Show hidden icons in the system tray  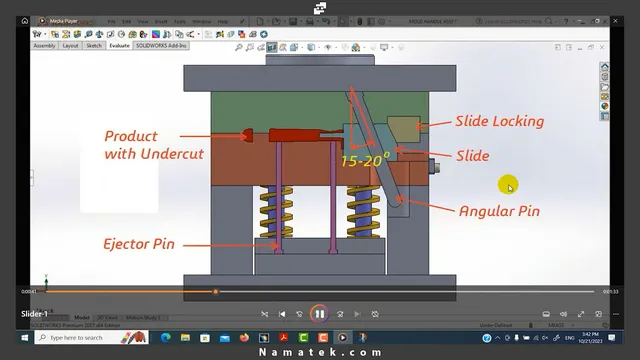coord(498,338)
